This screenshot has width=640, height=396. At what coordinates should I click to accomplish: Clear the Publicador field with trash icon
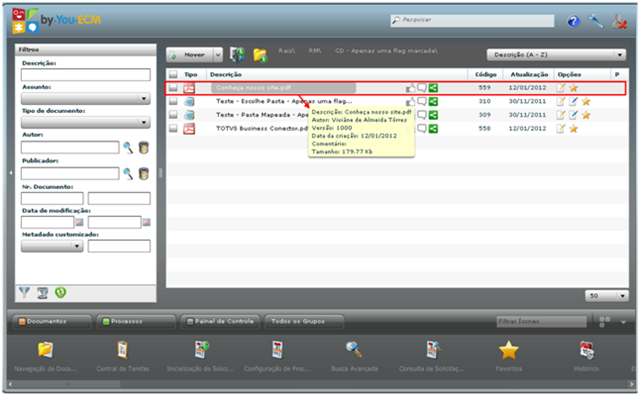[x=143, y=174]
